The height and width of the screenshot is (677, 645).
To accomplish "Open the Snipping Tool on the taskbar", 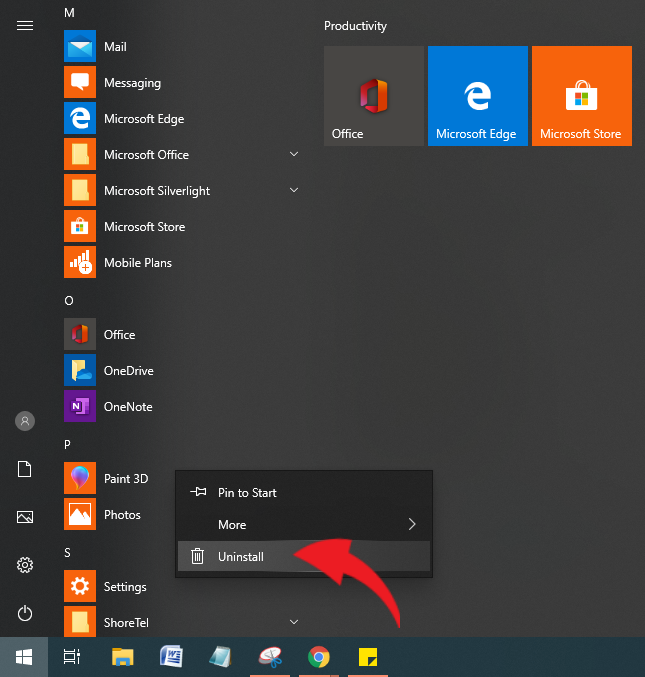I will (270, 657).
